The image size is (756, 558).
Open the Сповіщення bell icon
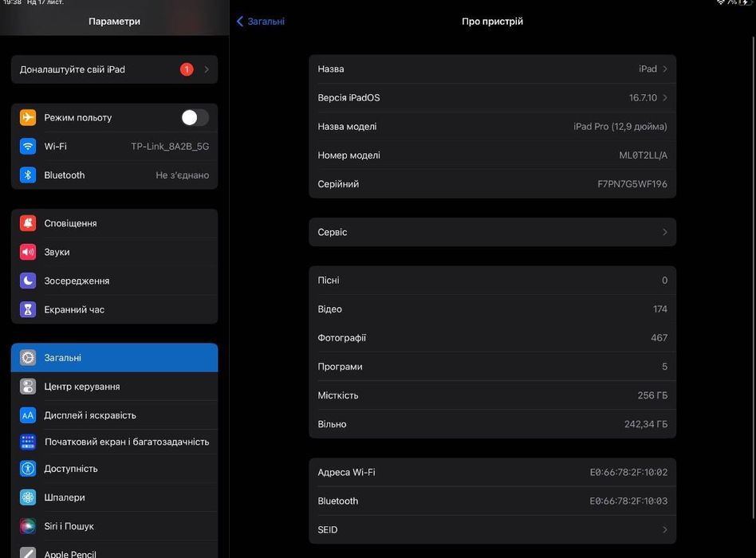(x=27, y=223)
